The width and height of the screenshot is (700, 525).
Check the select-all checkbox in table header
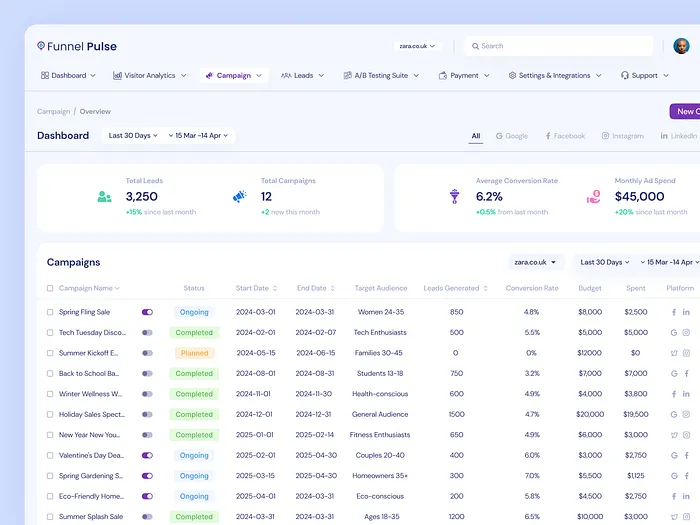pos(50,288)
